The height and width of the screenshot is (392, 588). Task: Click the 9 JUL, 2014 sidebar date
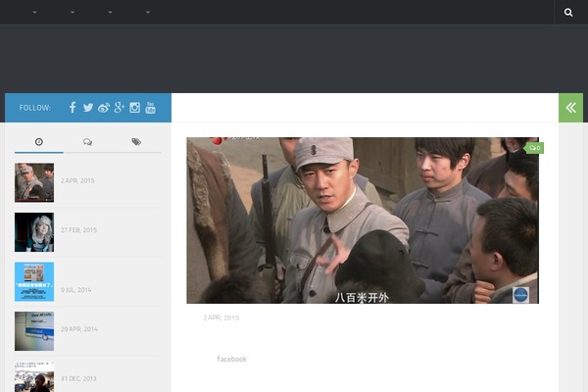click(x=75, y=290)
